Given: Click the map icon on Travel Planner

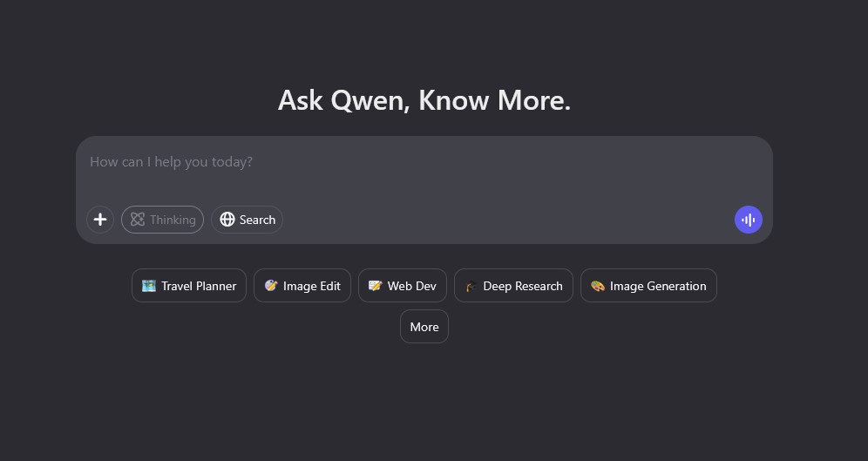Looking at the screenshot, I should click(x=149, y=286).
